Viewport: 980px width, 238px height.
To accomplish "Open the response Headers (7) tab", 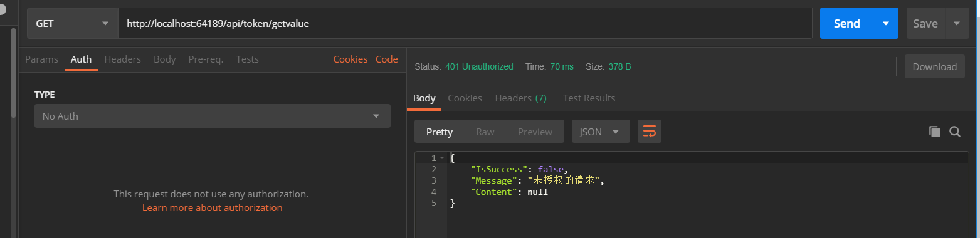I will [x=520, y=98].
